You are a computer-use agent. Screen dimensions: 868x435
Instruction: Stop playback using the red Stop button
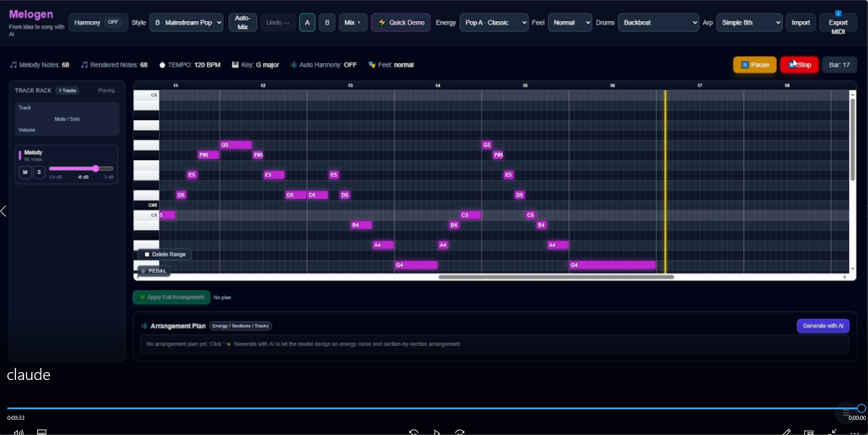click(x=799, y=65)
